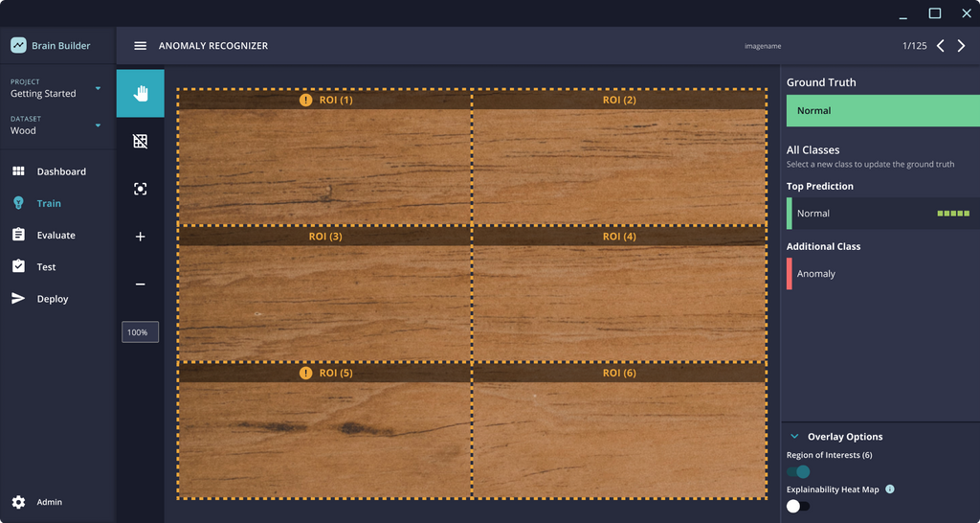Click the focus/fit-to-view icon
The height and width of the screenshot is (523, 980).
pos(141,189)
